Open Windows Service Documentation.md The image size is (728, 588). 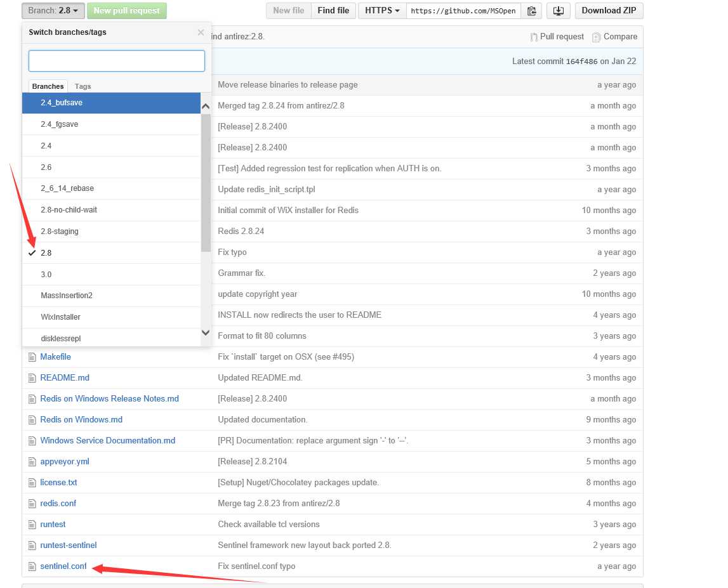tap(108, 440)
